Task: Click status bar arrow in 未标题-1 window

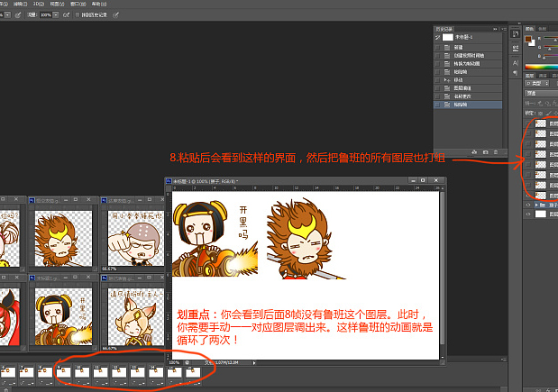Action: pyautogui.click(x=253, y=363)
